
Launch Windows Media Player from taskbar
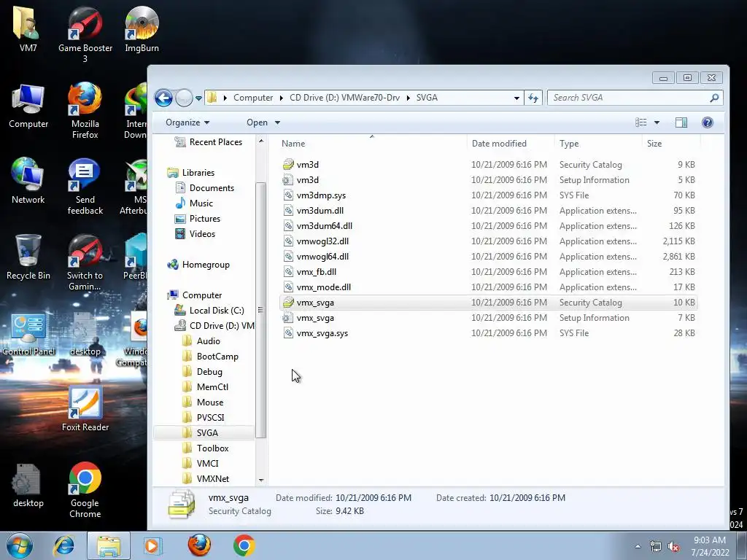tap(152, 545)
